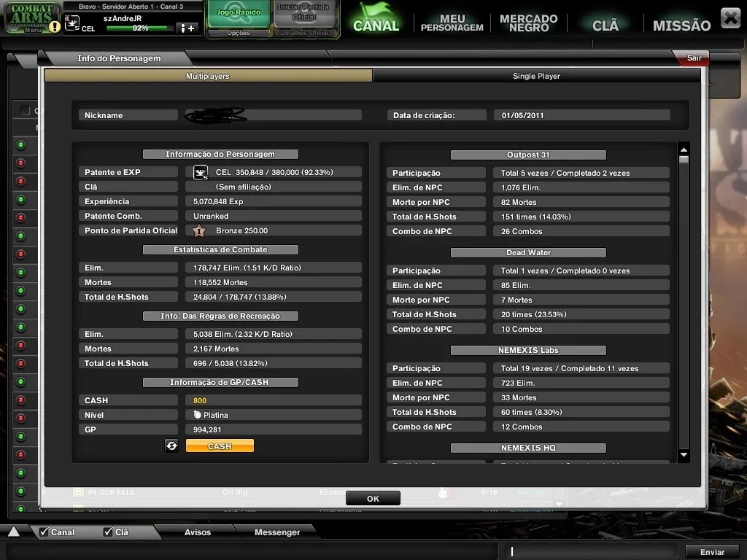747x560 pixels.
Task: Click the refresh GP/CASH icon
Action: (x=171, y=446)
